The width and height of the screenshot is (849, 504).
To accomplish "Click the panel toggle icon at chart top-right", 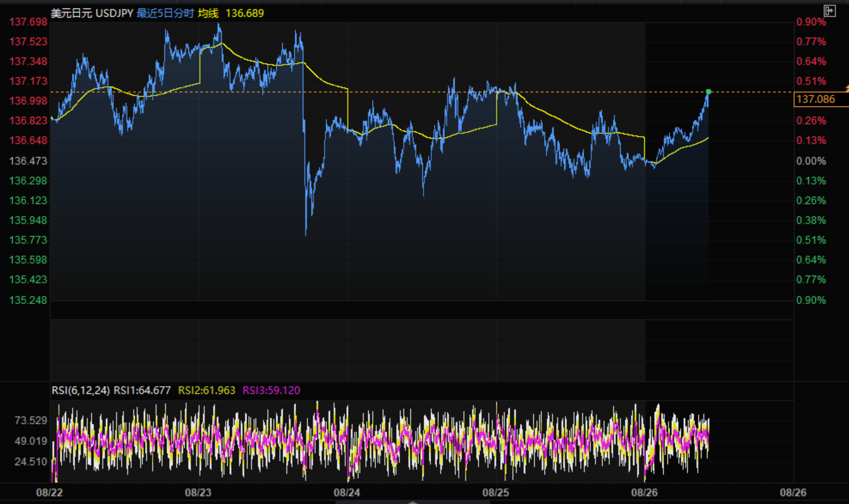I will click(829, 10).
